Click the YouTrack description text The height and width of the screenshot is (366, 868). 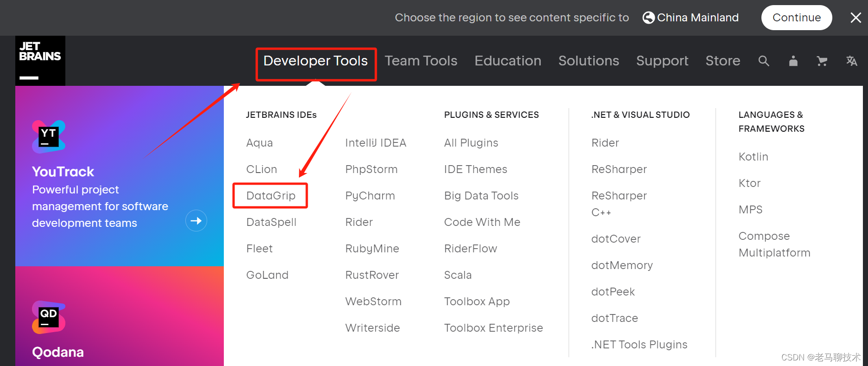click(x=100, y=206)
